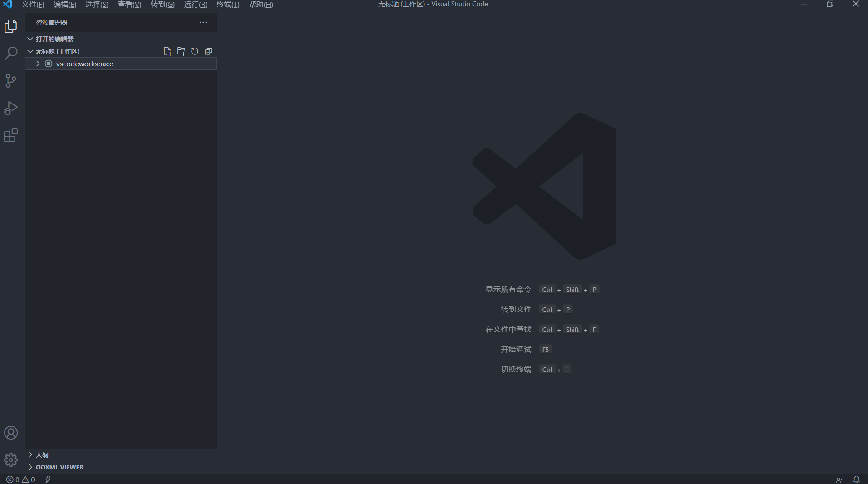
Task: Expand the vscodeworkspace folder chevron
Action: 38,64
